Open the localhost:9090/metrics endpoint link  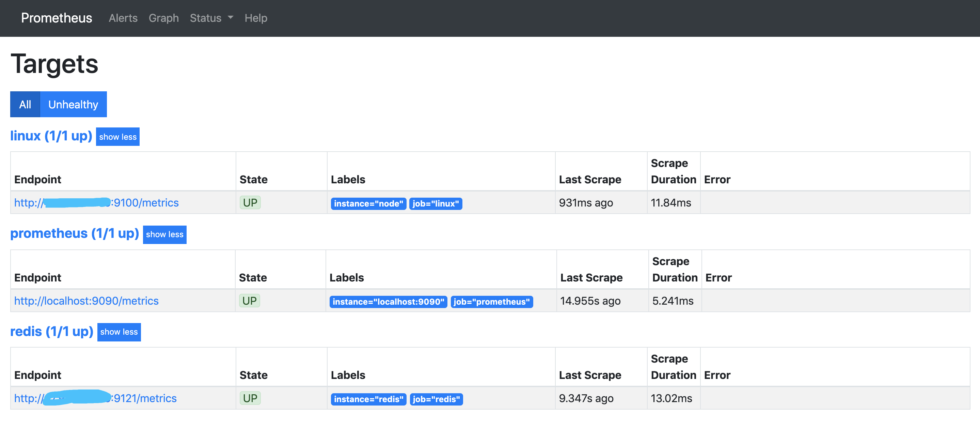point(86,301)
